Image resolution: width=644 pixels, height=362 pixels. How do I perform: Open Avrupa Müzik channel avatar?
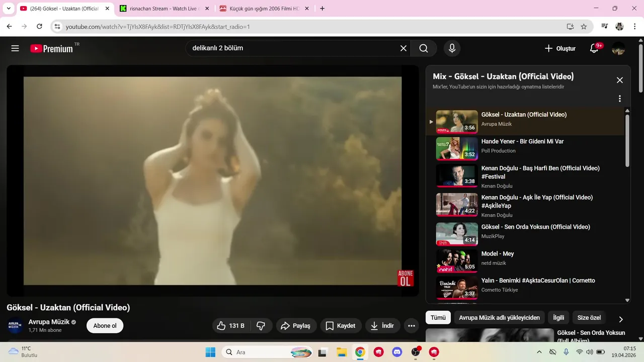[15, 326]
